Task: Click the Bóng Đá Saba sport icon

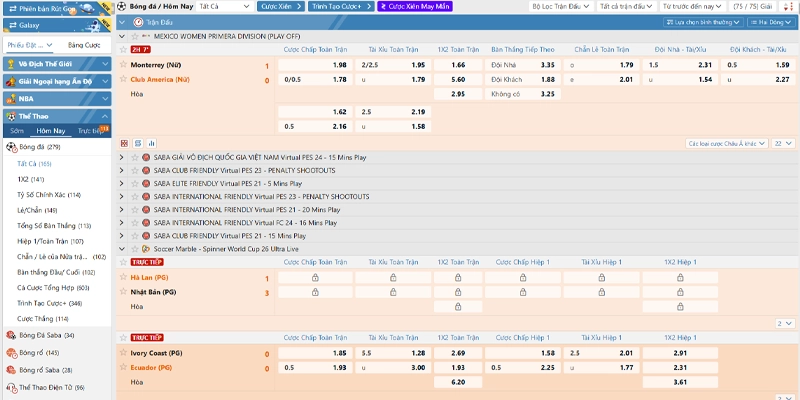Action: pyautogui.click(x=11, y=335)
